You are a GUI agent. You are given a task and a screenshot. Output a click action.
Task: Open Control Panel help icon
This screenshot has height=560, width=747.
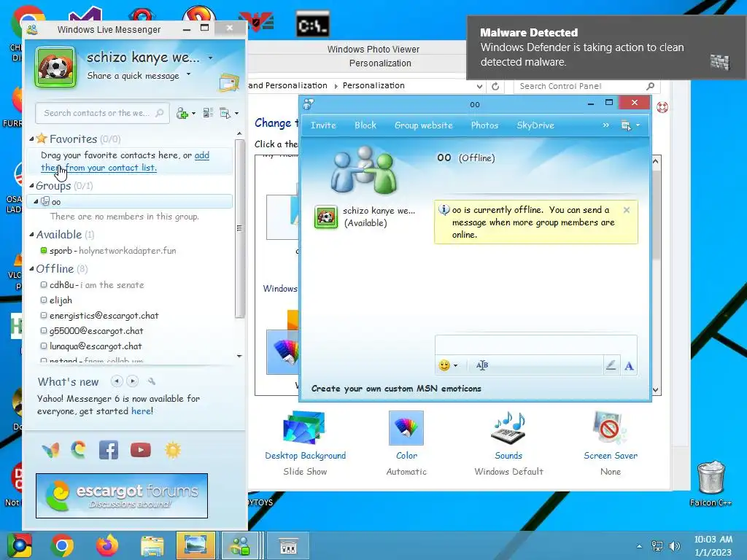(x=662, y=107)
